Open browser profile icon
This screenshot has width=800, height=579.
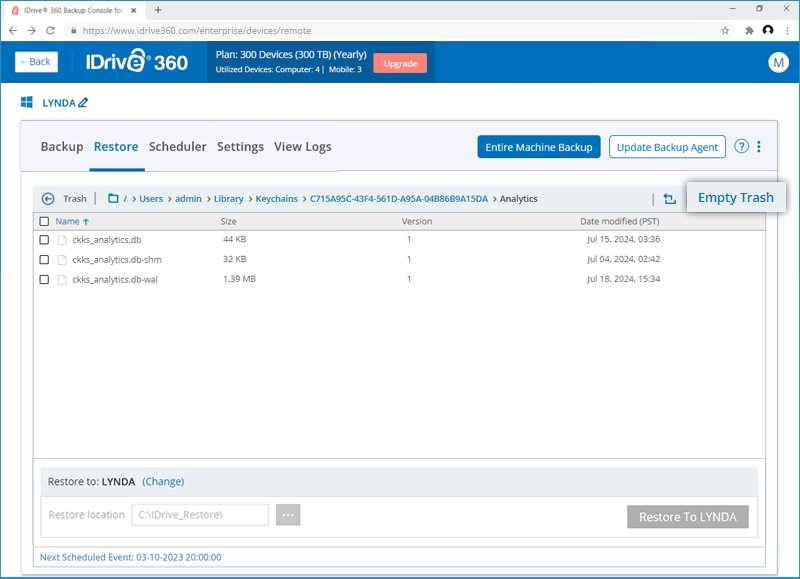[768, 31]
